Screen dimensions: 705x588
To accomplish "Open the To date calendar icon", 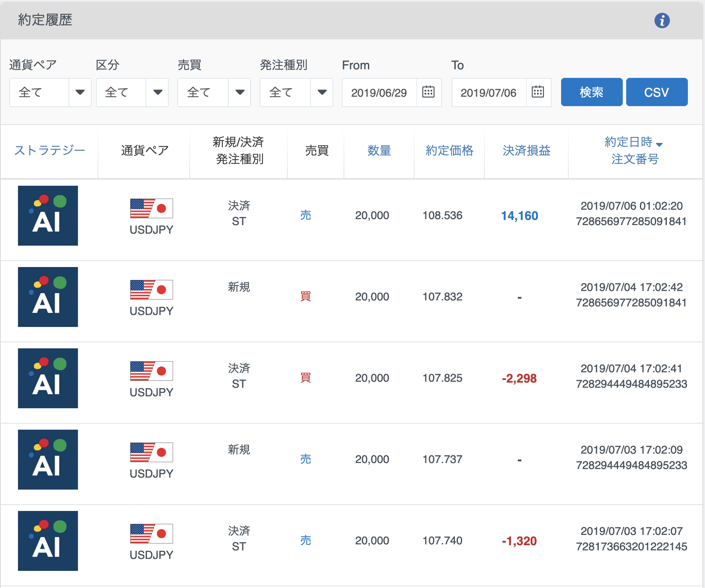I will point(538,92).
